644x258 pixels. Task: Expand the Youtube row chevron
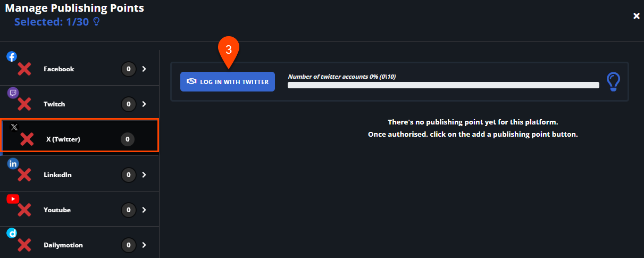[x=144, y=210]
